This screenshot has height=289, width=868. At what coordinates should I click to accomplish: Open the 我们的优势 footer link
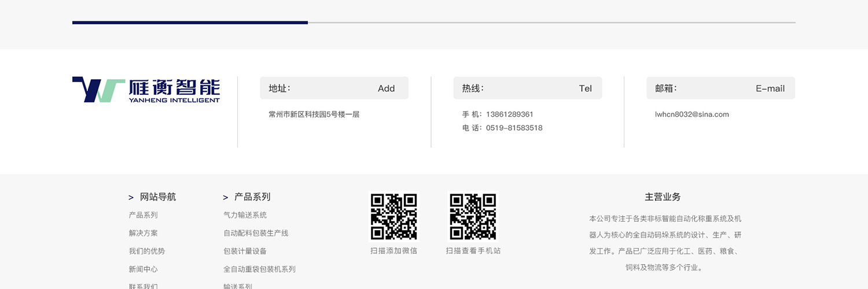[x=146, y=251]
